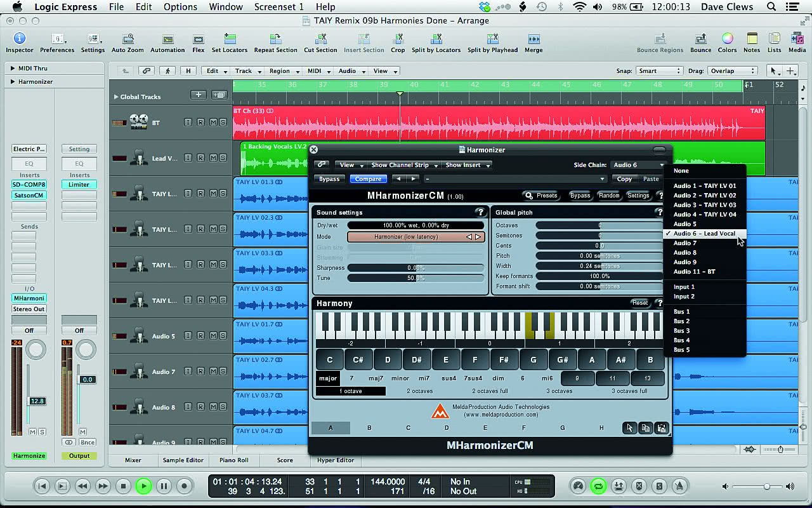Open the Harmonizer View dropdown
The height and width of the screenshot is (508, 812).
(350, 165)
